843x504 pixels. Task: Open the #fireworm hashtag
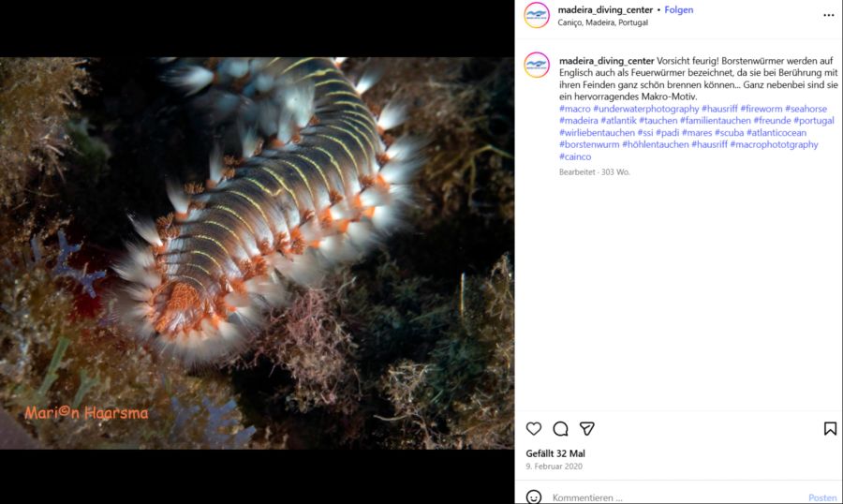click(761, 109)
